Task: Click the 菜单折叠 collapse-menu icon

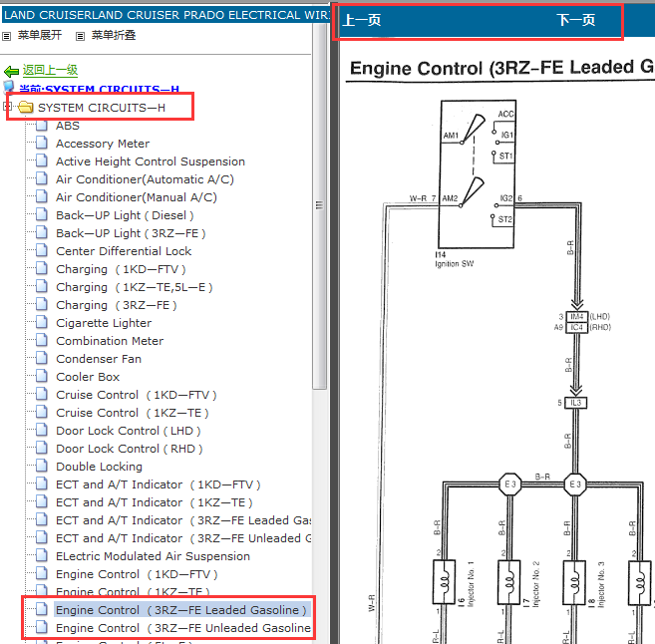Action: pyautogui.click(x=80, y=36)
